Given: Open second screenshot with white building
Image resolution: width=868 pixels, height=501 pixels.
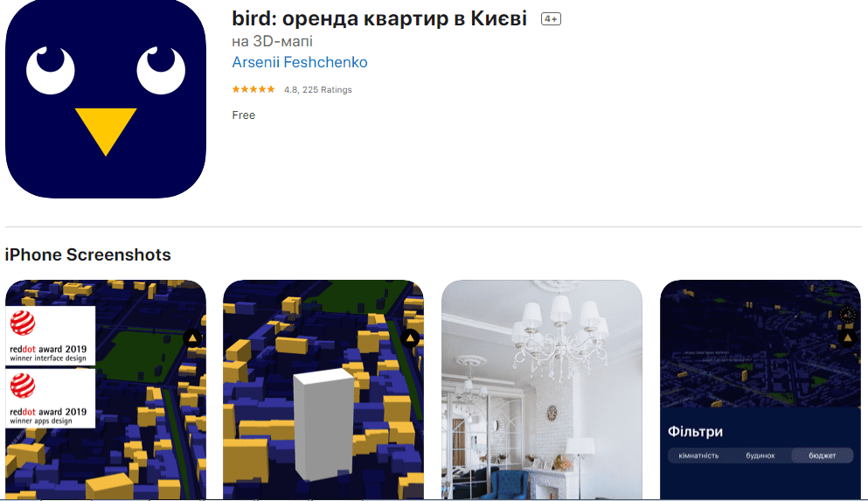Looking at the screenshot, I should [x=323, y=390].
